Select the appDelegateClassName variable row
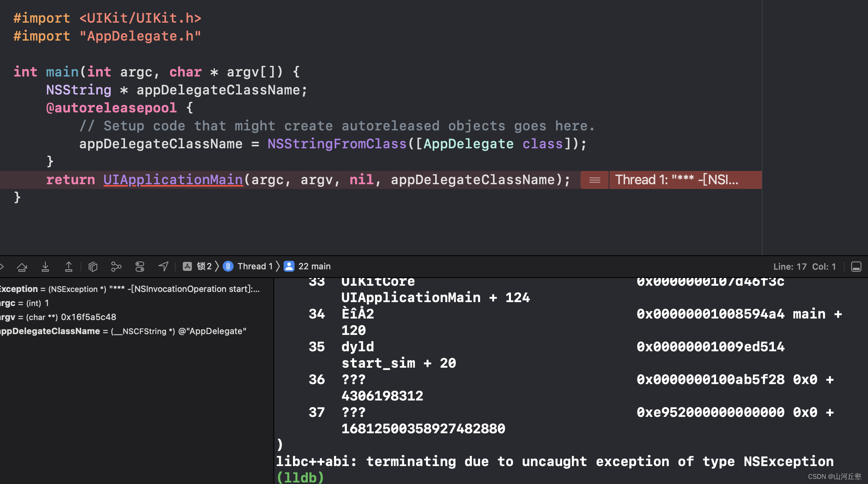 (x=123, y=331)
